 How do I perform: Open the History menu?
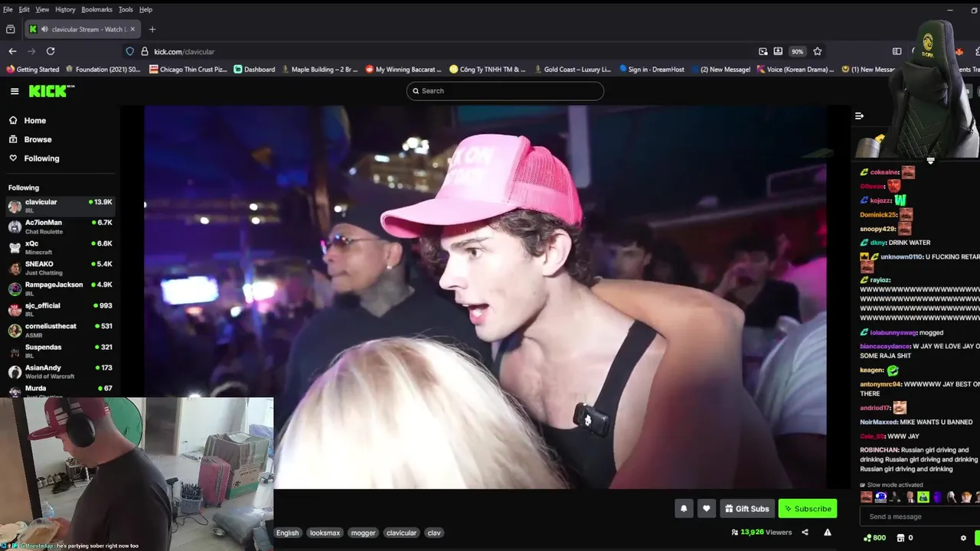point(65,9)
